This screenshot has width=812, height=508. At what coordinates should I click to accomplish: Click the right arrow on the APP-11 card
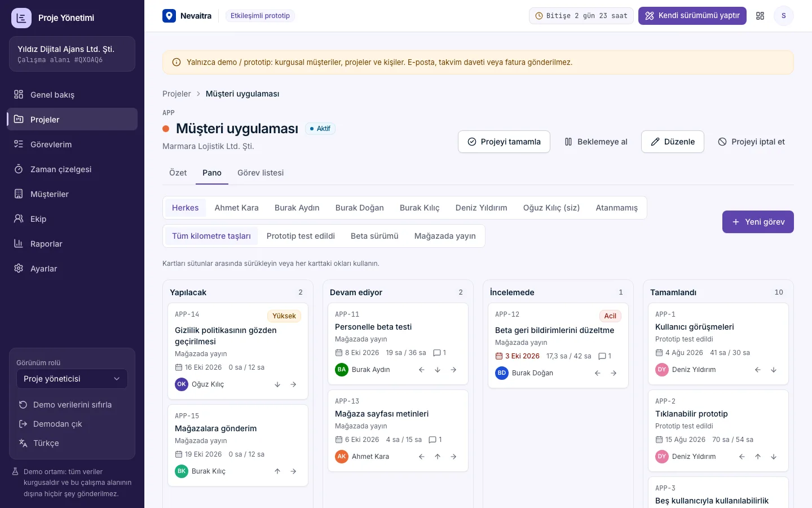453,370
